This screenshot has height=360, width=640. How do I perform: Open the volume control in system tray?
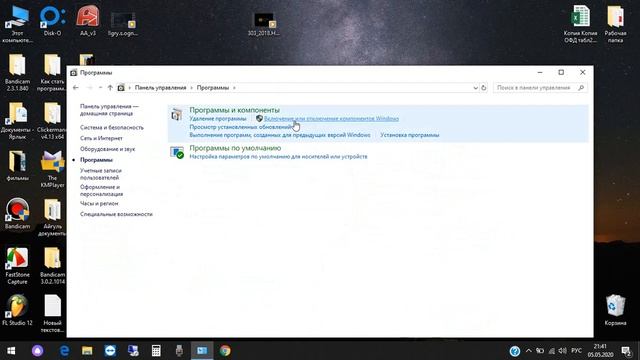562,351
